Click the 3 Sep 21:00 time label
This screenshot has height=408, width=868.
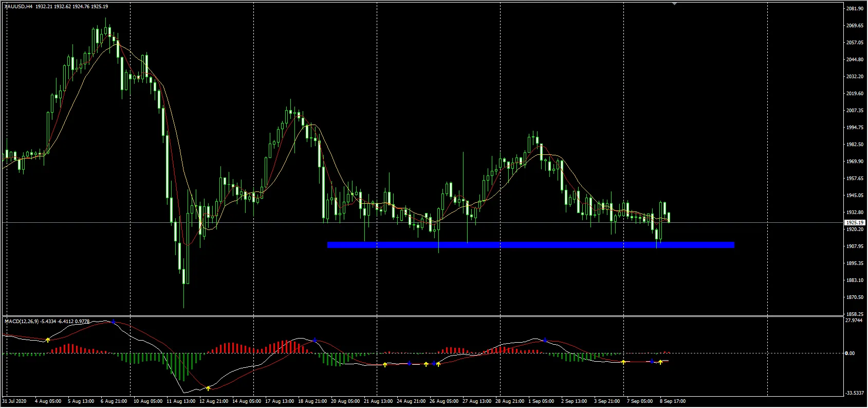pos(607,401)
